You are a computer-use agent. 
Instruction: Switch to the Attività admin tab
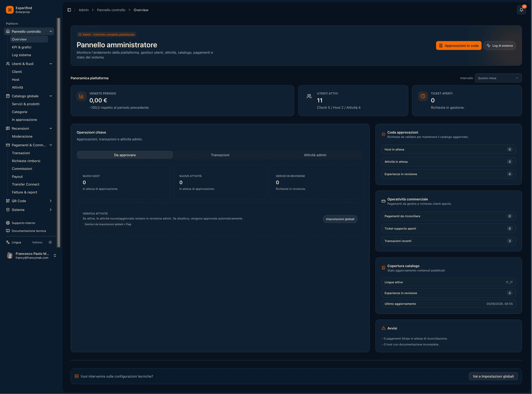315,155
